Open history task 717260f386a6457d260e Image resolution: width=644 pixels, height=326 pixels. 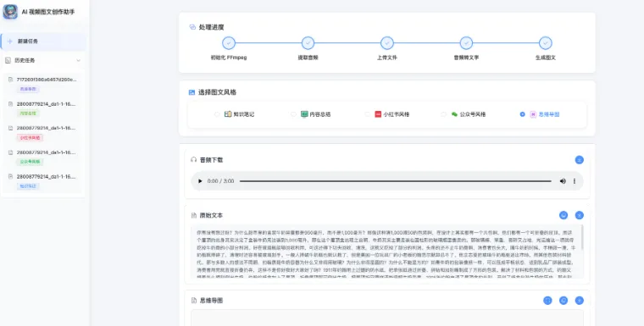coord(43,84)
